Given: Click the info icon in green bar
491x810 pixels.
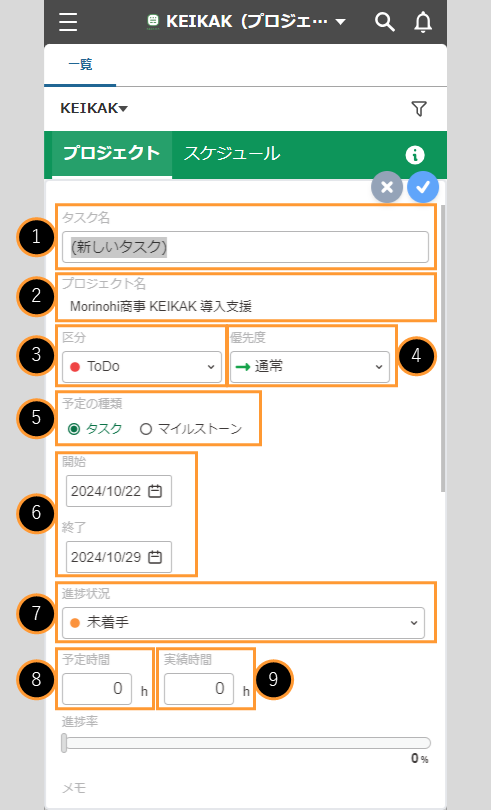Looking at the screenshot, I should [415, 155].
